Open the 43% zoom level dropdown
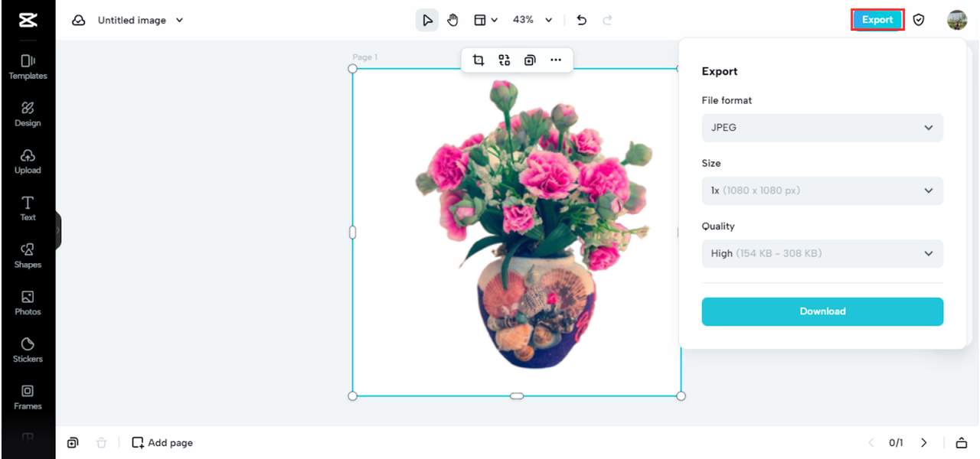Viewport: 980px width, 459px height. [x=532, y=21]
